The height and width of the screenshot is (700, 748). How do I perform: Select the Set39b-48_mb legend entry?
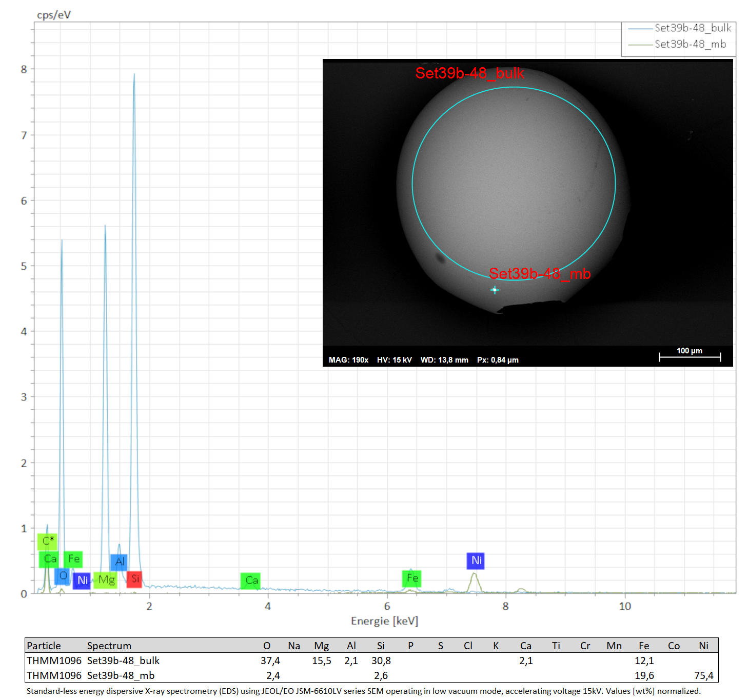(677, 45)
